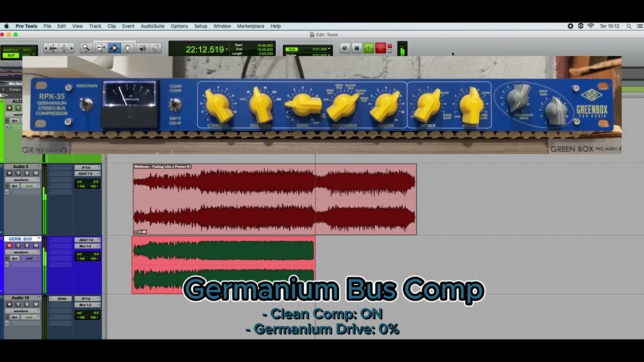Screen dimensions: 644x362
Task: Click Audio 5 dyn elastic audio button
Action: click(x=15, y=186)
